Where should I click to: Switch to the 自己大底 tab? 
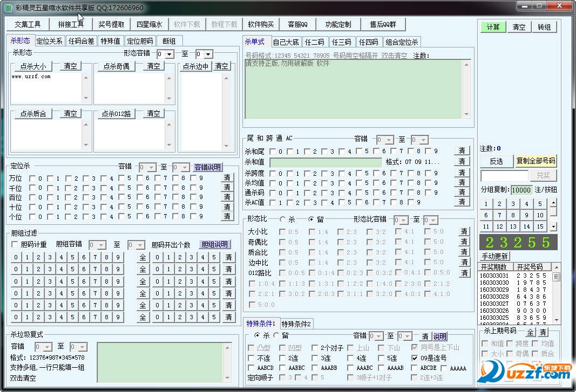pos(286,42)
